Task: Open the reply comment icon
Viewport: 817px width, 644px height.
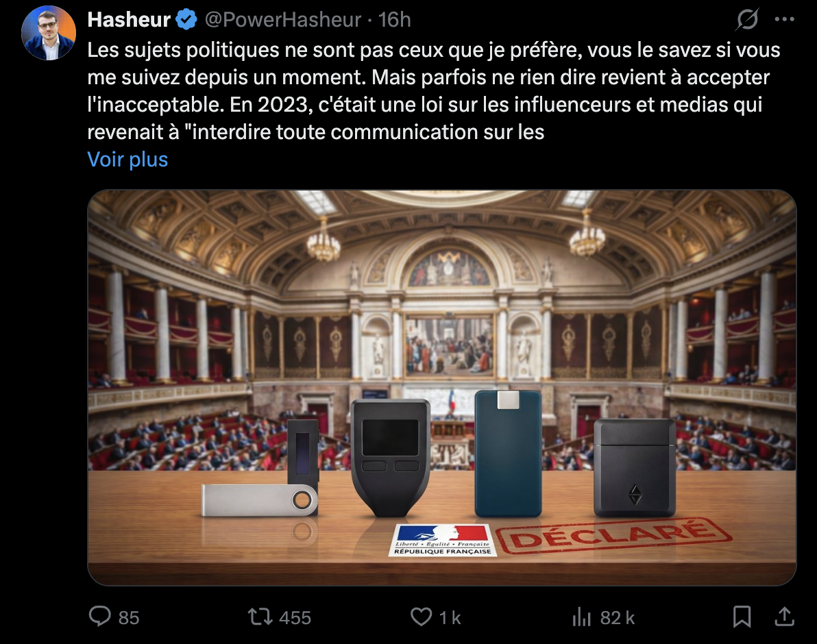Action: (x=99, y=617)
